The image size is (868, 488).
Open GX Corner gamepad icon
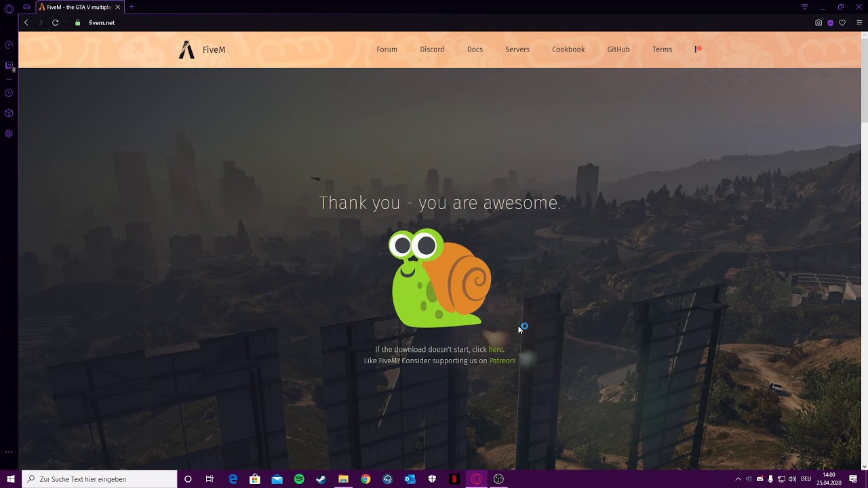[x=26, y=7]
